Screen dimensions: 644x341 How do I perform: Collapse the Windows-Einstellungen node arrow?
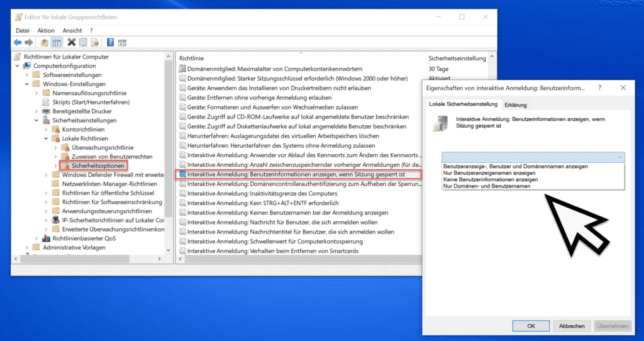pos(26,84)
